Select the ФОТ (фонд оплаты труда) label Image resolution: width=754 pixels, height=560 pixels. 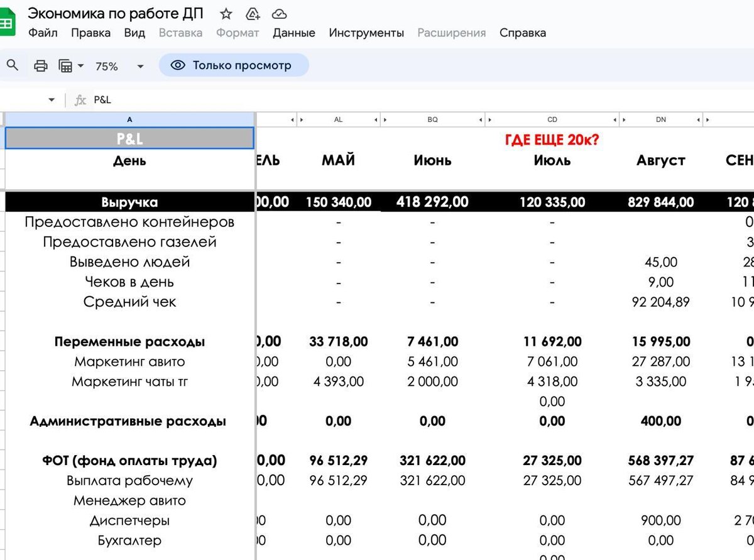tap(129, 461)
